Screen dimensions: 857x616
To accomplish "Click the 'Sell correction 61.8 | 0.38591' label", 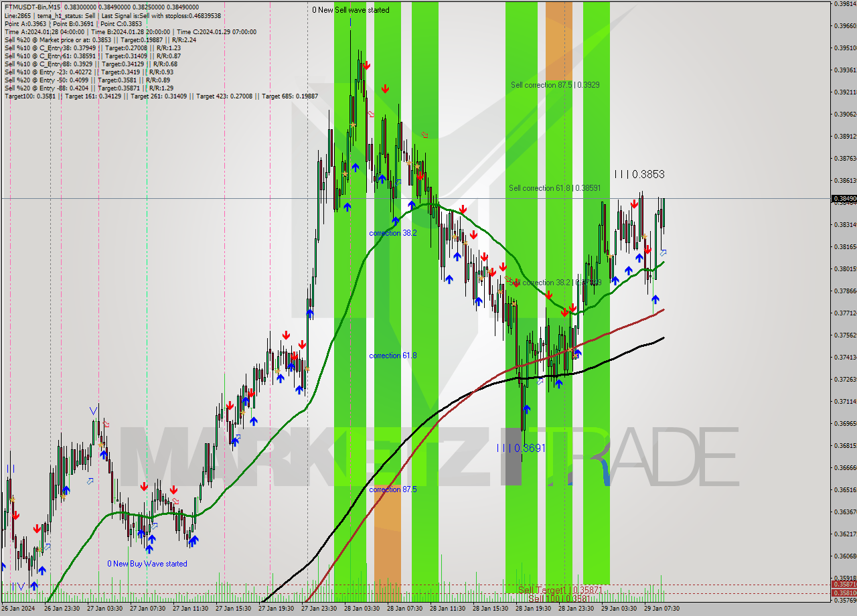I will click(x=554, y=188).
